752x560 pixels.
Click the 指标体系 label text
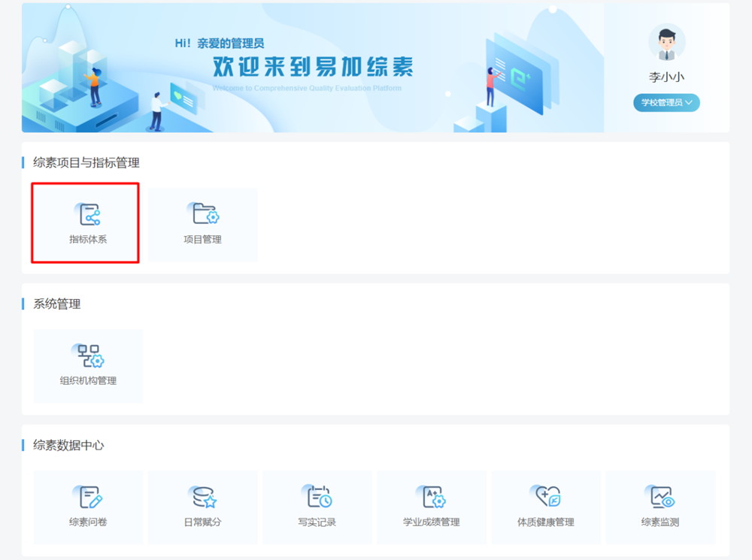[x=88, y=239]
